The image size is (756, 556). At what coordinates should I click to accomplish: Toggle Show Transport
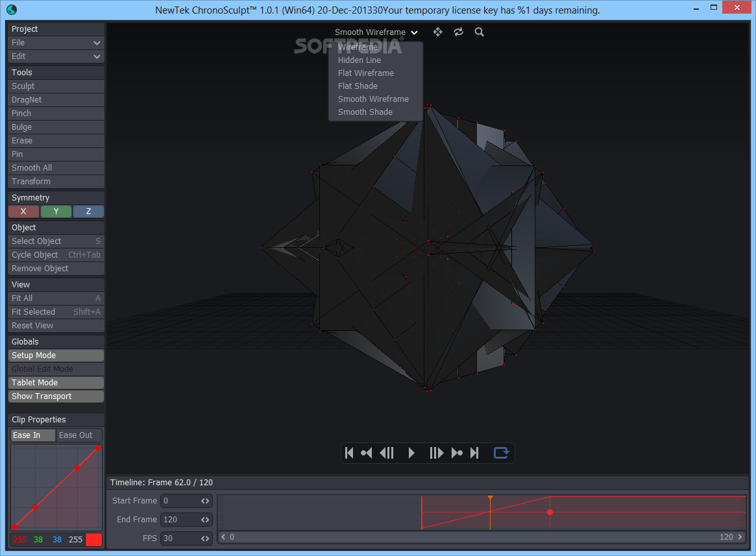[x=56, y=396]
